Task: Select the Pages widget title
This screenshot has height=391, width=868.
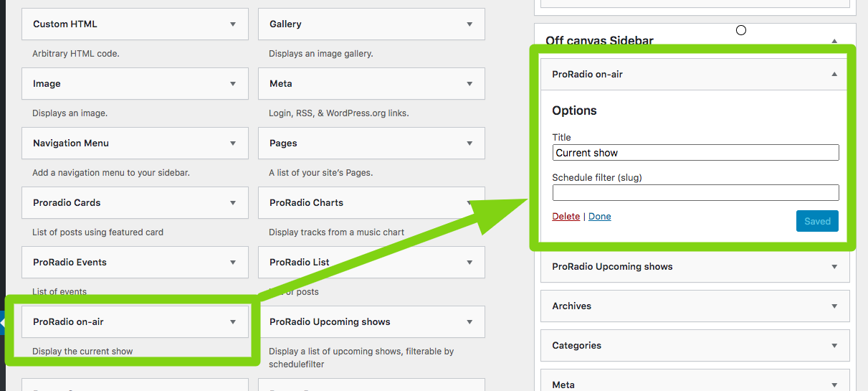Action: 283,143
